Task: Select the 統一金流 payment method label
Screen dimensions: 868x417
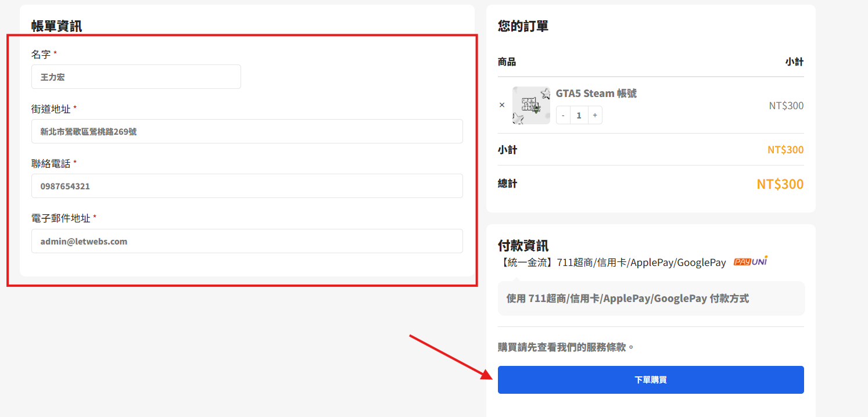Action: click(x=612, y=263)
